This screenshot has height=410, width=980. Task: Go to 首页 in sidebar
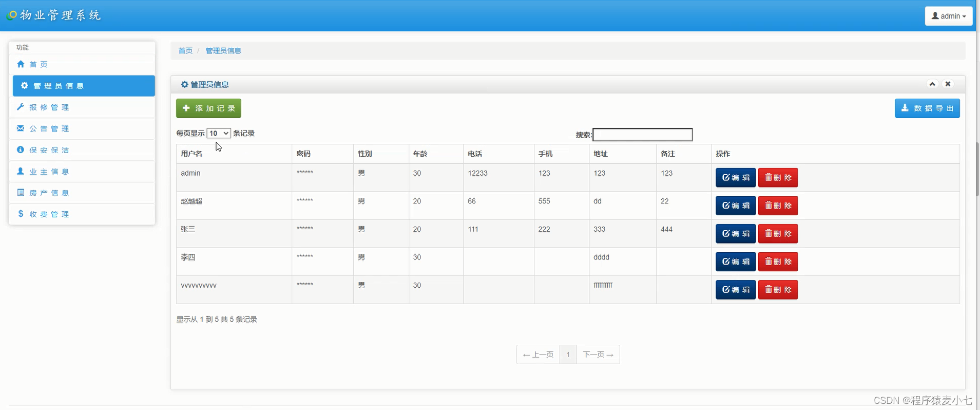pyautogui.click(x=82, y=64)
